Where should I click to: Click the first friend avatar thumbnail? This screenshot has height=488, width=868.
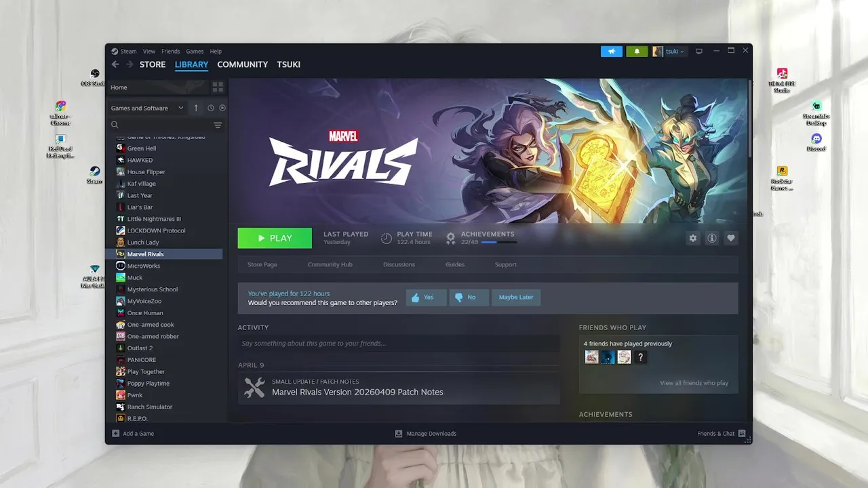coord(592,357)
